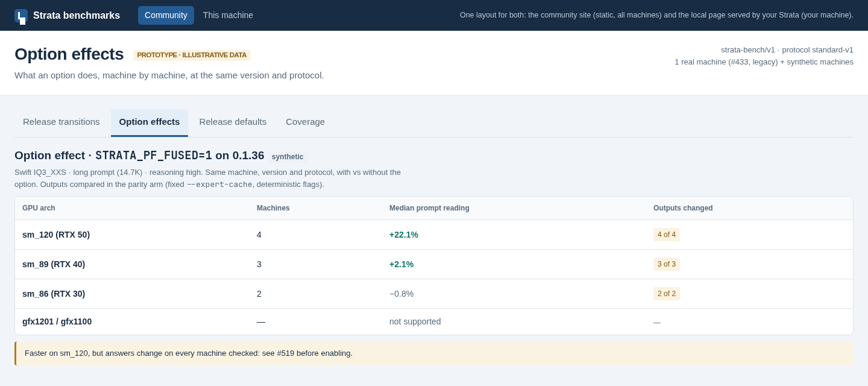Click the 1 real machine (#433, legacy) text
Viewport: 868px width, 386px height.
point(764,62)
